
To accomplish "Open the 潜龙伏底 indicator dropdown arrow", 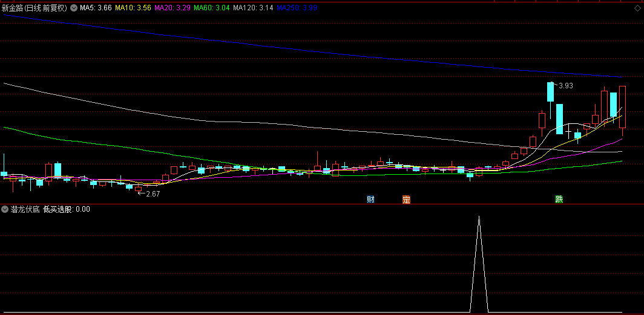I will click(x=5, y=209).
